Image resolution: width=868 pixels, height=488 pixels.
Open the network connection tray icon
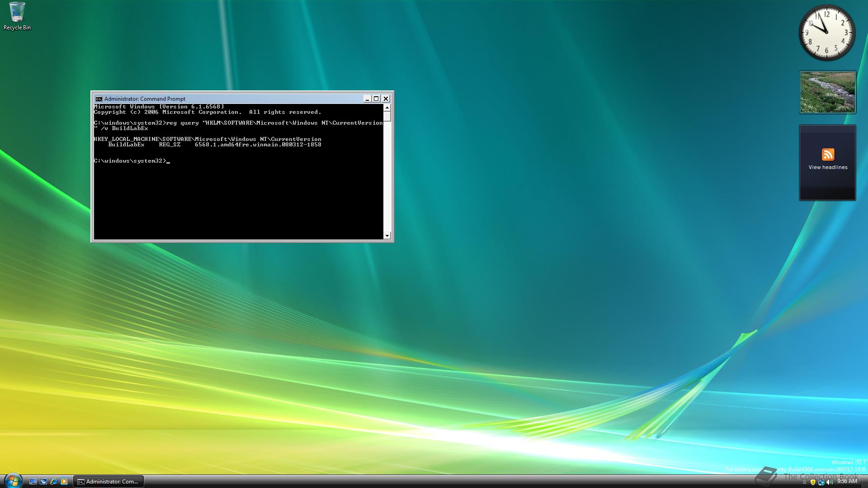click(821, 482)
